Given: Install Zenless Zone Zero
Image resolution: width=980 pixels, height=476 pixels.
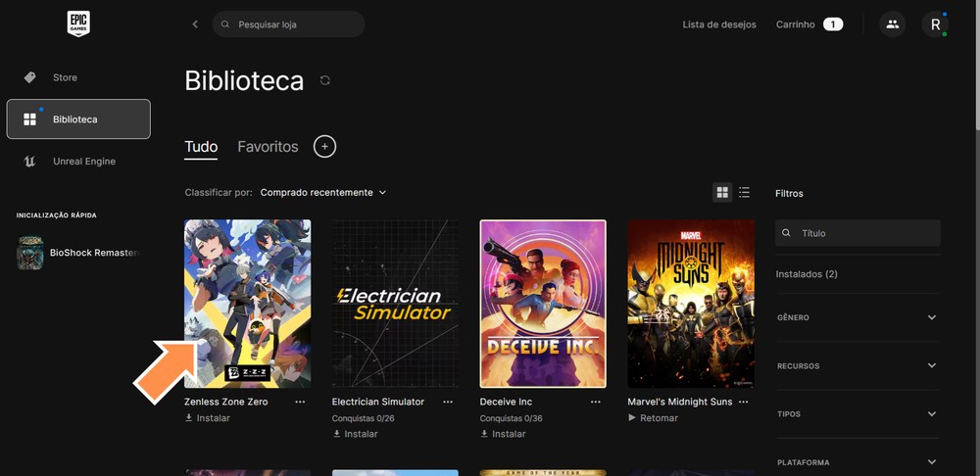Looking at the screenshot, I should (x=208, y=418).
